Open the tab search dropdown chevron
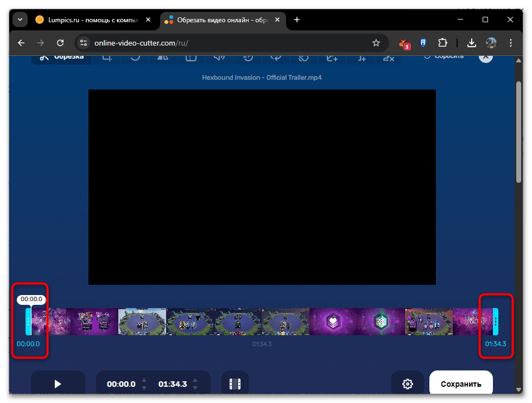 pyautogui.click(x=20, y=20)
